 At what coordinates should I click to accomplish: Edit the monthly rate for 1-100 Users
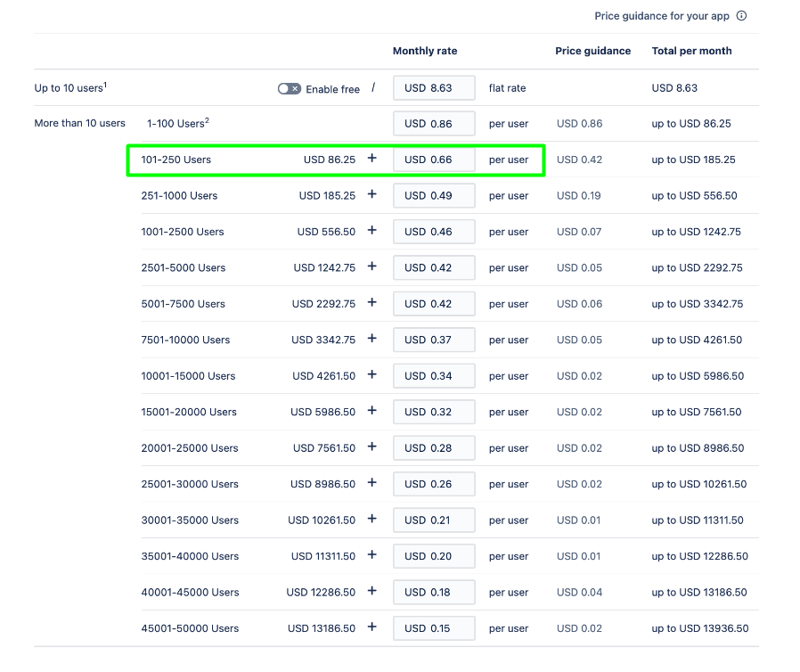434,123
